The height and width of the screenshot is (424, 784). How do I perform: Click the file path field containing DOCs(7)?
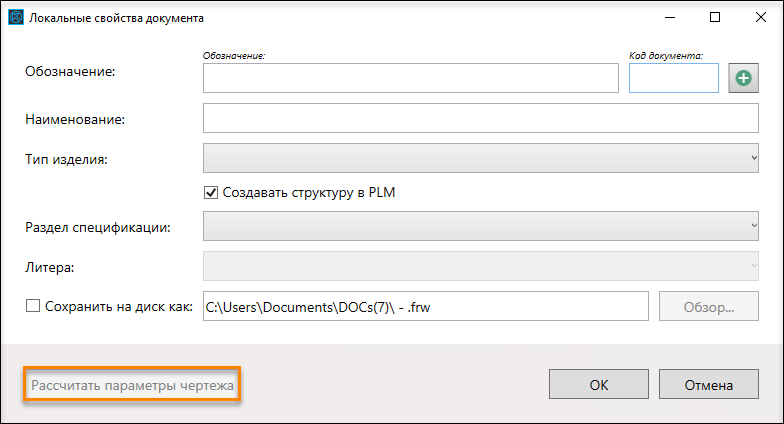(x=426, y=306)
